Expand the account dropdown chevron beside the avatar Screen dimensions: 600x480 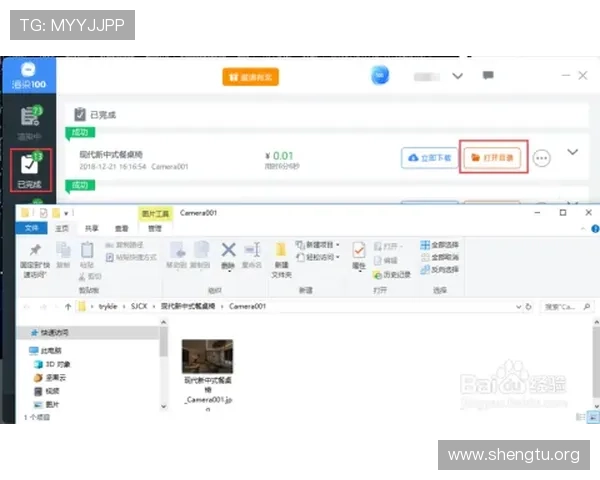tap(458, 76)
